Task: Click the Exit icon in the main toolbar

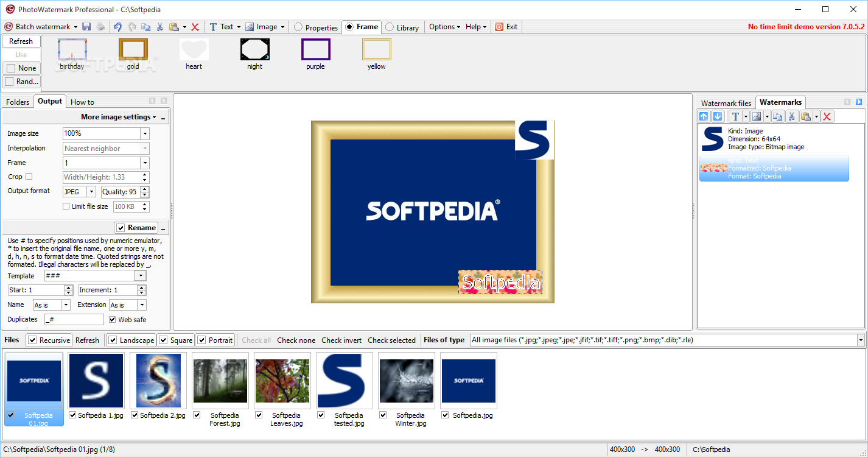Action: (499, 27)
